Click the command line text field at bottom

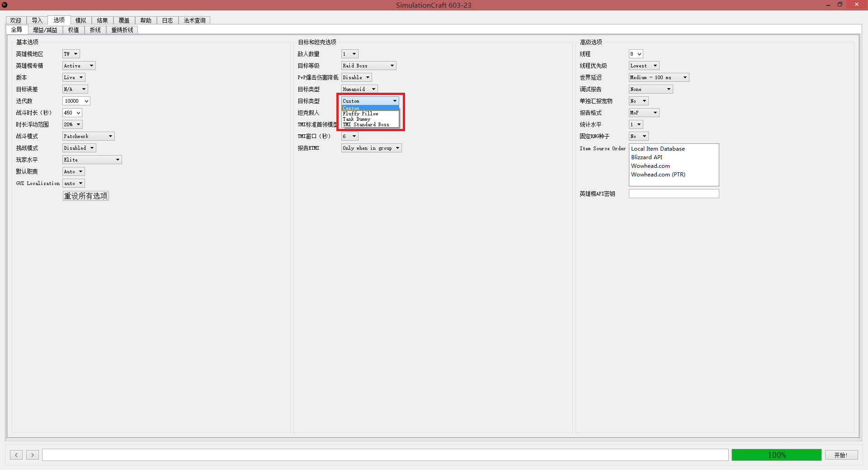[x=385, y=455]
